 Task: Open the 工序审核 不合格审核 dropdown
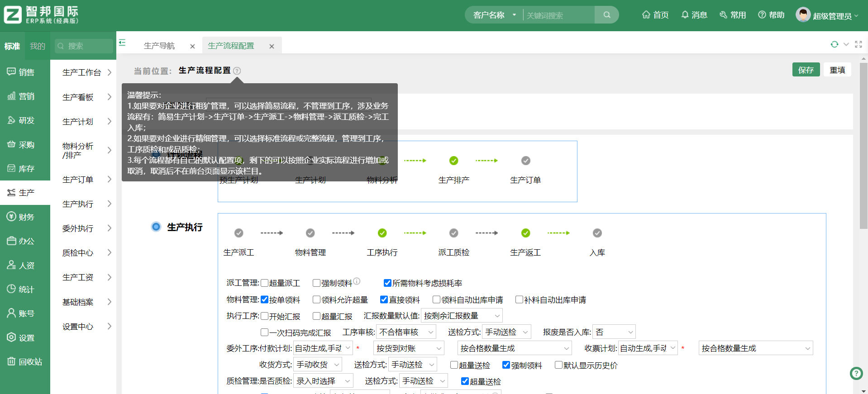click(406, 332)
